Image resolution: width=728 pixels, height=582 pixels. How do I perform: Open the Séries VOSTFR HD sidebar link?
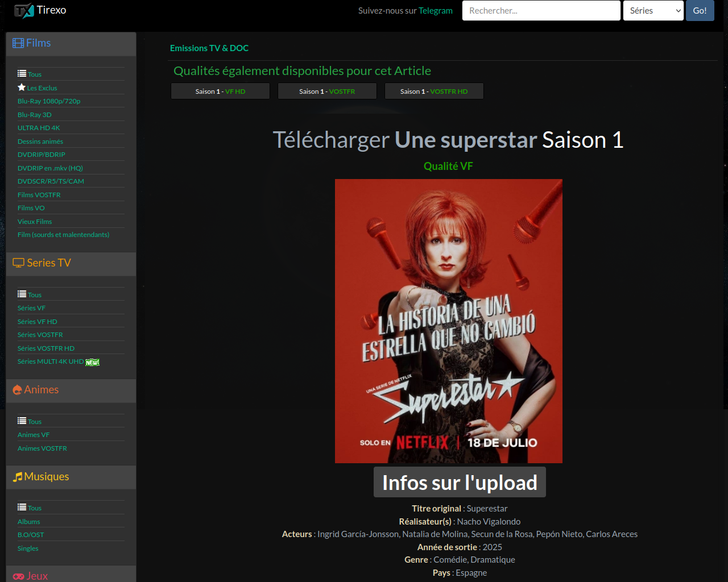click(x=46, y=348)
